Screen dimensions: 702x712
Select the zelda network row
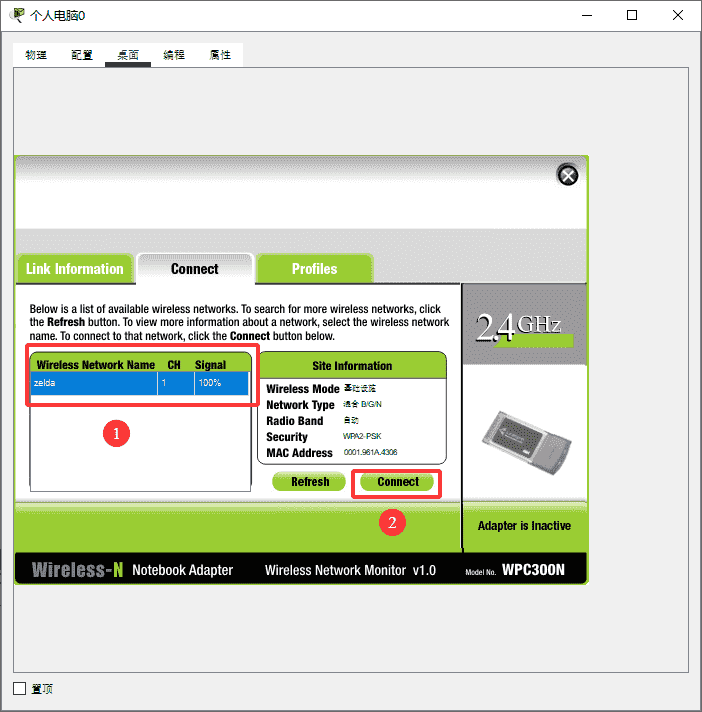click(x=140, y=384)
